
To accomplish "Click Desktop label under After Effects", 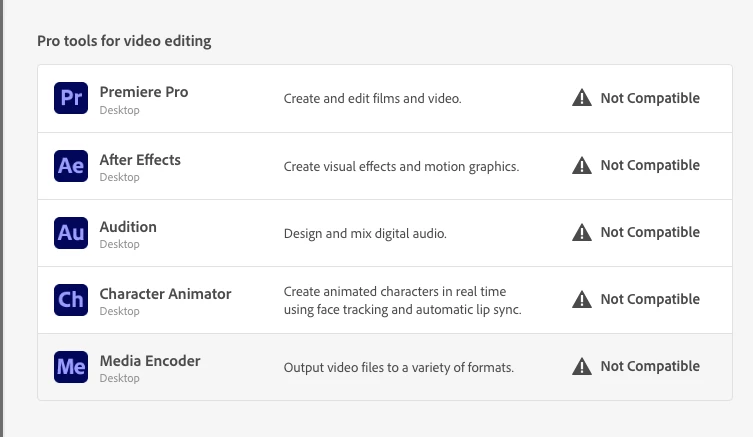I will (x=120, y=177).
